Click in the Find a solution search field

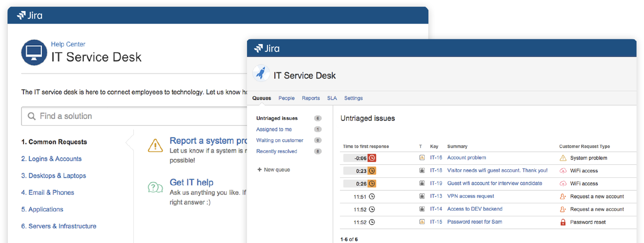pos(134,116)
